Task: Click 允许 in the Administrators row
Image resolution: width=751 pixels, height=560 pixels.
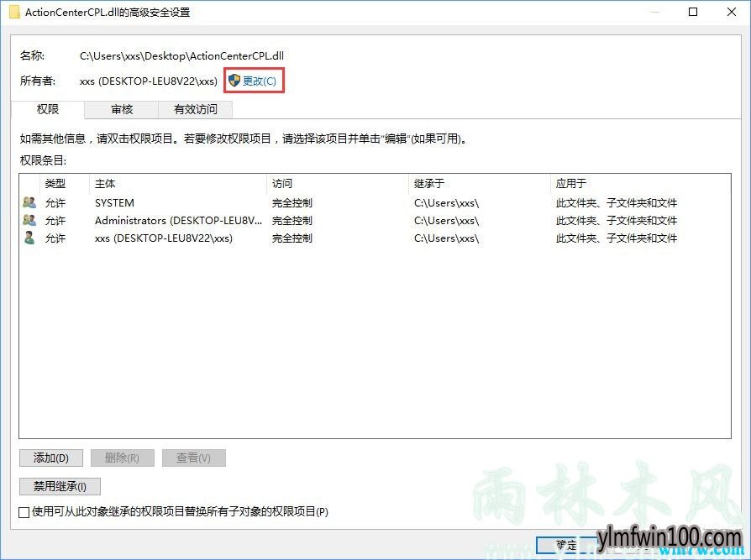Action: tap(55, 221)
